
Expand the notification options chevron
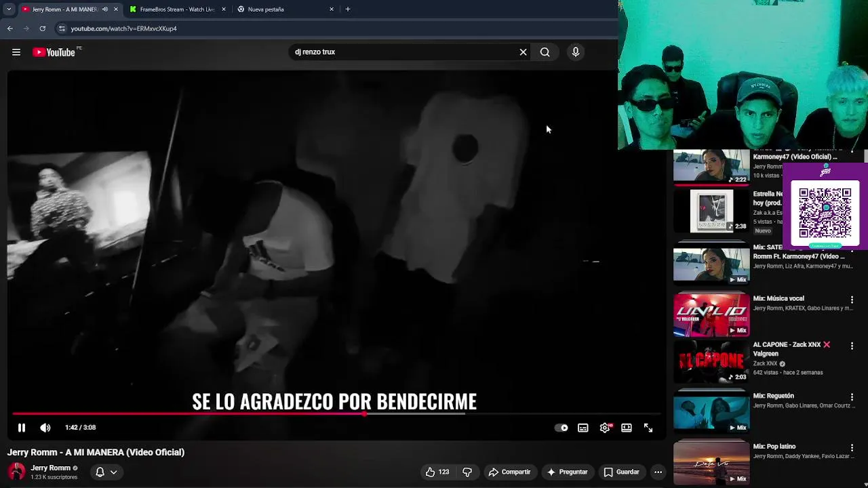(114, 472)
